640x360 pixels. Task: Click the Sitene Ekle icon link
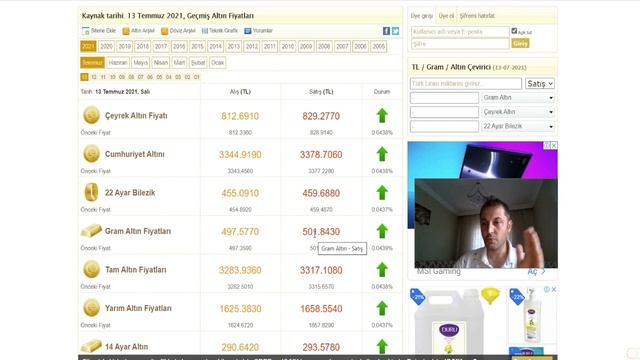click(99, 31)
